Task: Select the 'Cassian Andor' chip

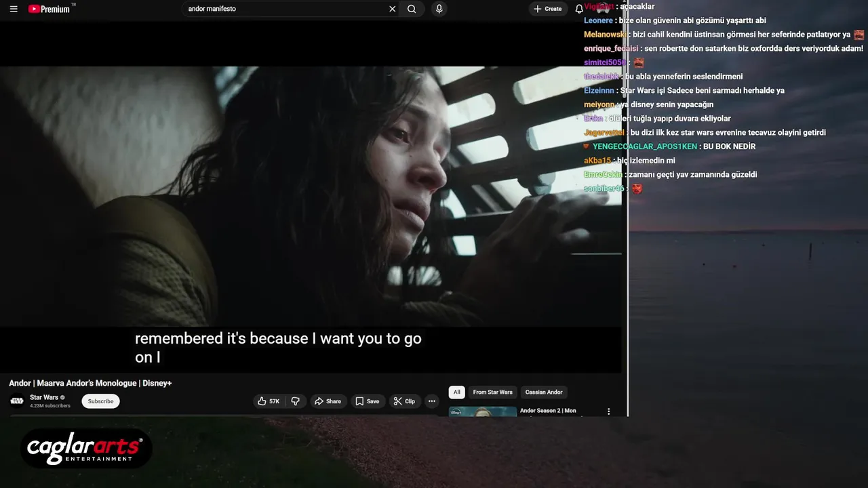Action: click(x=544, y=392)
